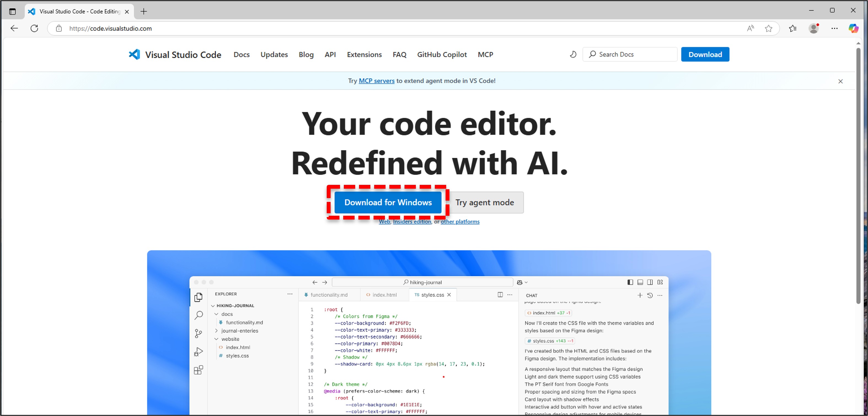
Task: Click index.html +37 -1 chat file chip
Action: [548, 313]
